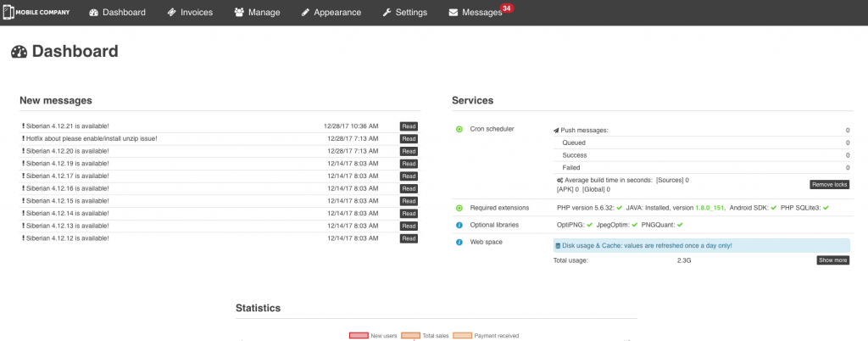Click the Web space info icon
The height and width of the screenshot is (341, 868).
point(459,242)
